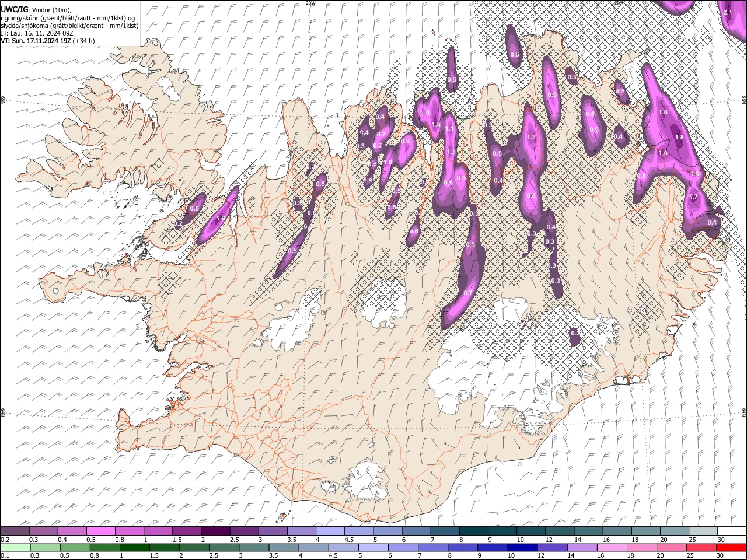This screenshot has height=560, width=747.
Task: Select the darkest purple swatch labeled 2
Action: (x=215, y=531)
